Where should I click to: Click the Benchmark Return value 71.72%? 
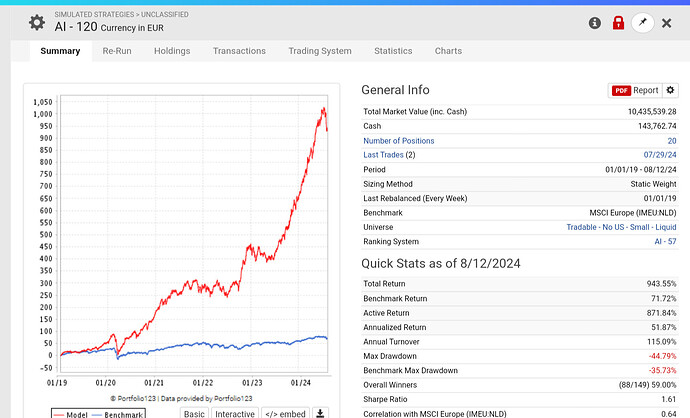(x=664, y=298)
